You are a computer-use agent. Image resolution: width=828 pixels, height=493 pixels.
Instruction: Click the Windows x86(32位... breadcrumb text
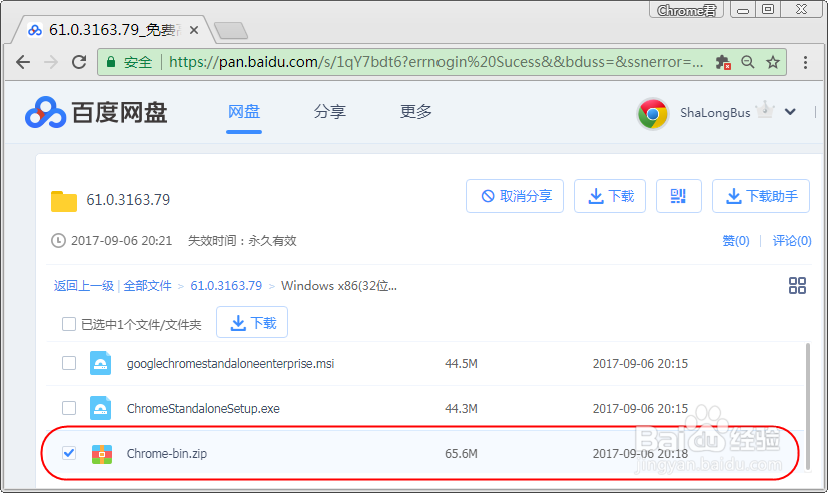pos(339,286)
